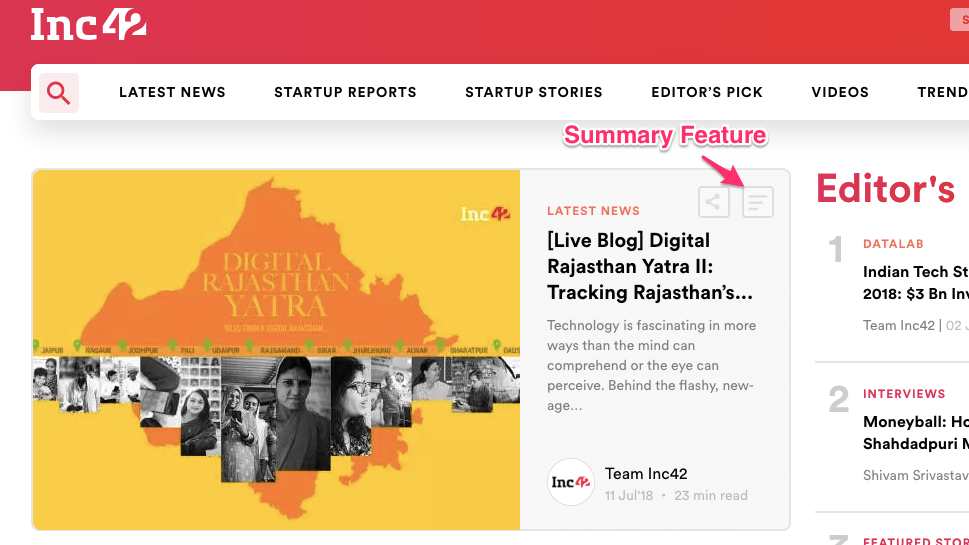969x545 pixels.
Task: Open the Digital Rajasthan Yatra thumbnail image
Action: [x=276, y=349]
